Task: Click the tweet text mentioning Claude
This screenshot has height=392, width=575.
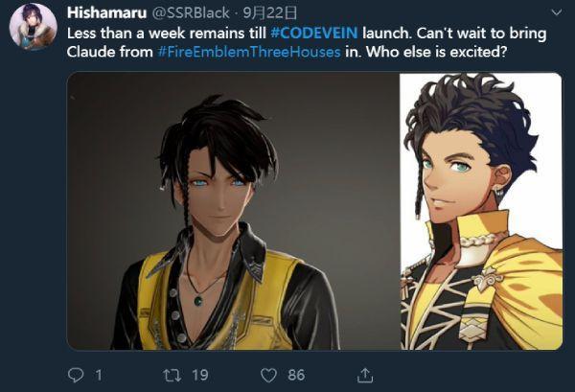Action: (x=307, y=42)
